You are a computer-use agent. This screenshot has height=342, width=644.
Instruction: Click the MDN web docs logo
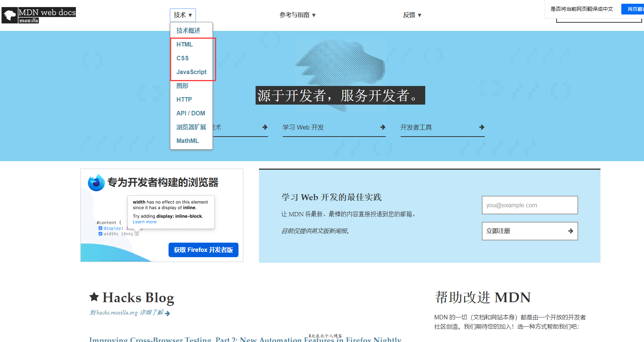point(38,15)
